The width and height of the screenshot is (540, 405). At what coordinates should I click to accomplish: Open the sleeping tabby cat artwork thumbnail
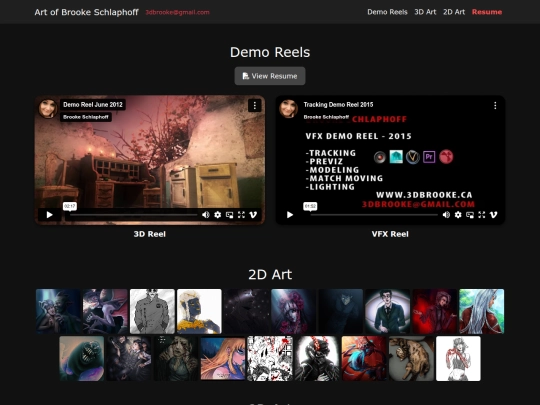tap(411, 359)
